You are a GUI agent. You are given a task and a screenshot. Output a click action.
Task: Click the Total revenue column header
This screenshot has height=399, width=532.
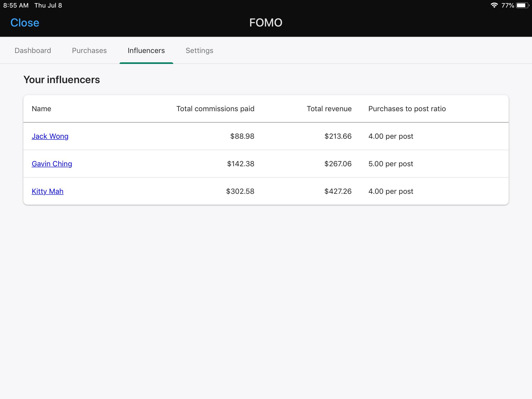pos(329,109)
